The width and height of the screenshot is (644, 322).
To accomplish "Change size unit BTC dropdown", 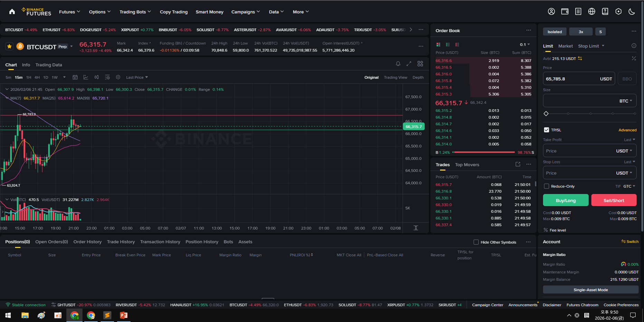I will tap(626, 101).
